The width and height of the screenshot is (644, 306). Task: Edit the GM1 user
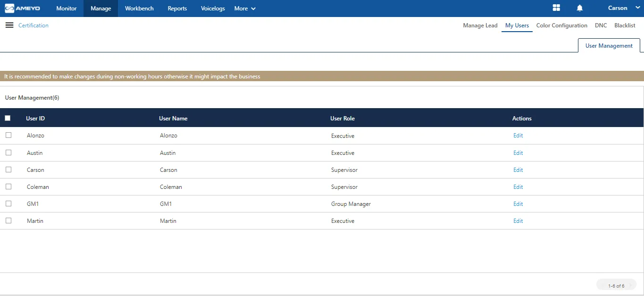click(x=518, y=204)
